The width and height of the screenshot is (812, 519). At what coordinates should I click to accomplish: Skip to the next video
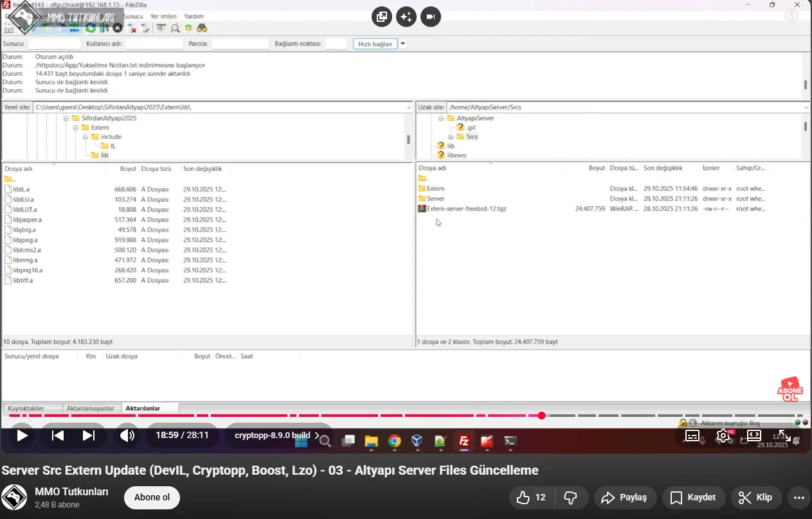point(89,435)
